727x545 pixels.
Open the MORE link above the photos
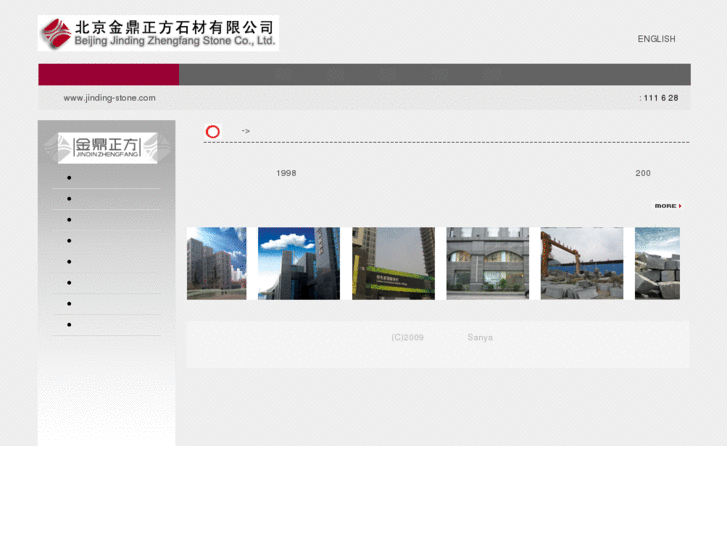pos(668,205)
